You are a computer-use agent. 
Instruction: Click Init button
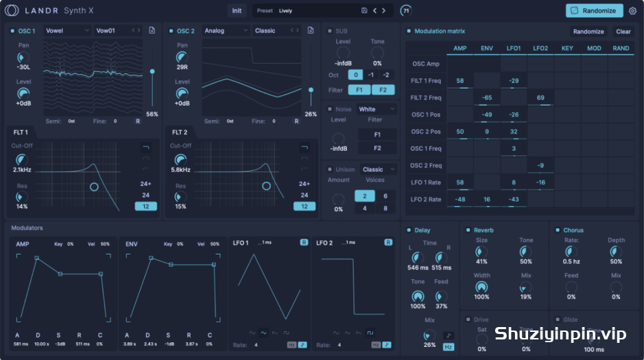tap(237, 11)
